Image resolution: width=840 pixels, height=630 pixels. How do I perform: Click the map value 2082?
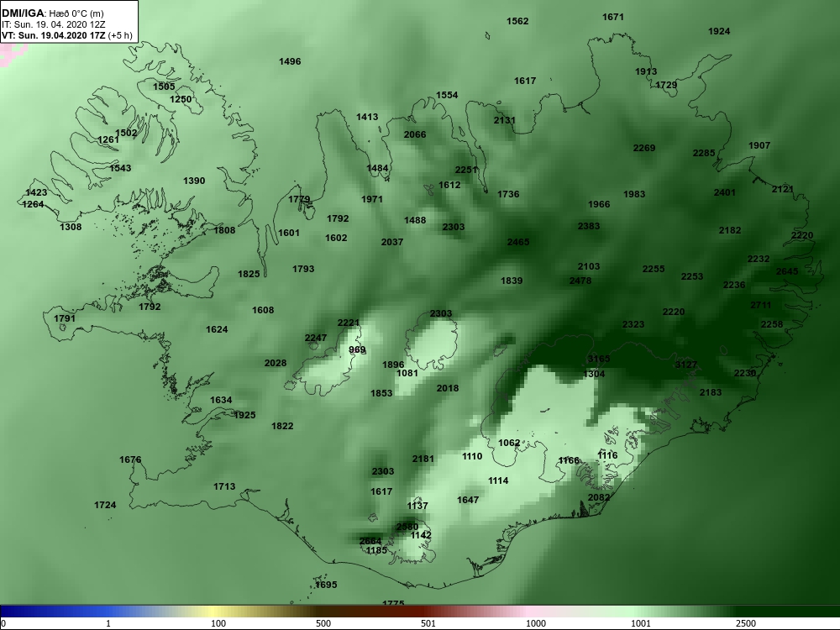coord(599,497)
